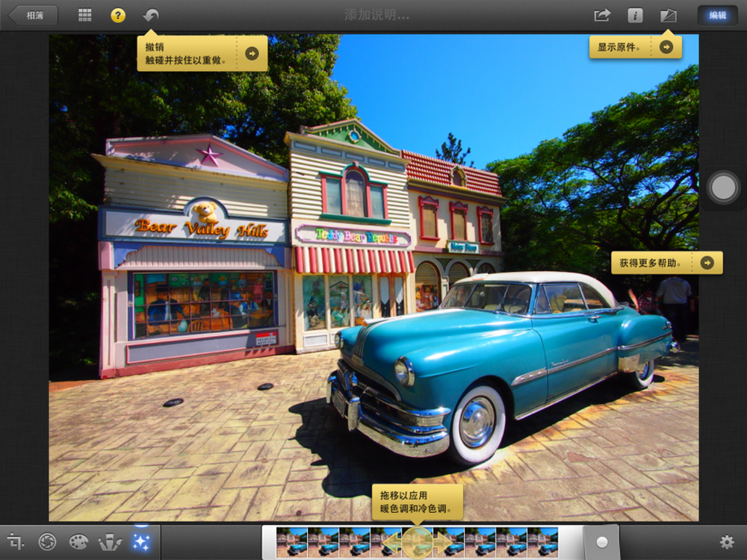The height and width of the screenshot is (560, 747).
Task: Expand the 获得更多帮助 help arrow
Action: coord(707,262)
